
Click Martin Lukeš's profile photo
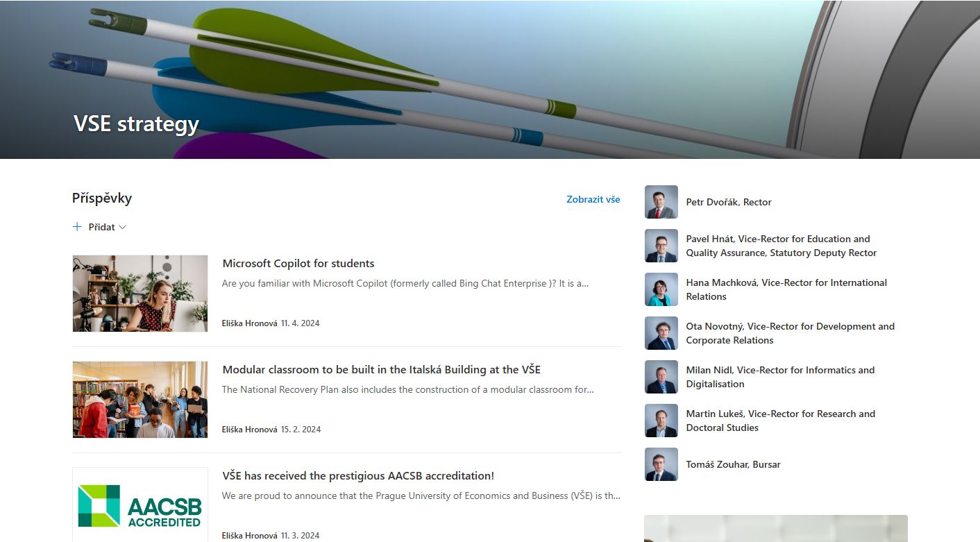[x=661, y=421]
